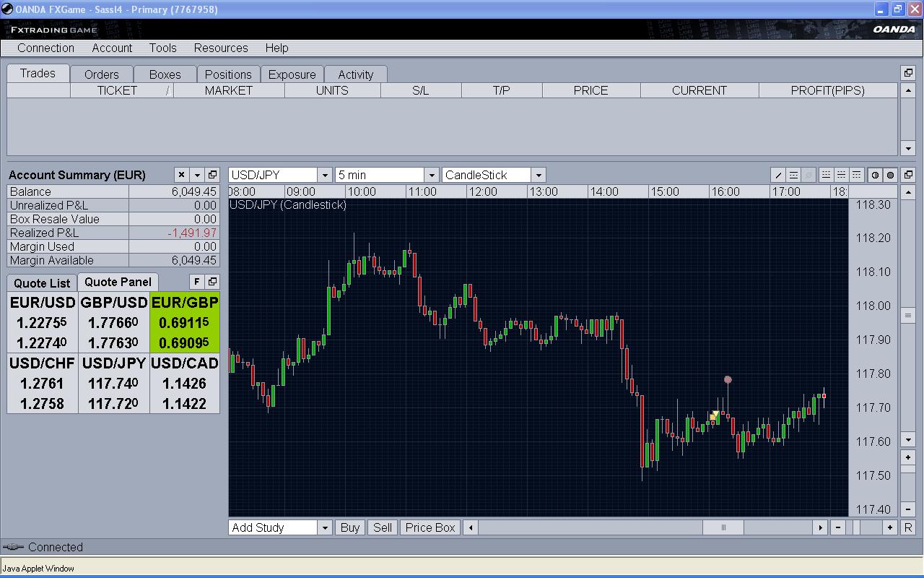
Task: Detach the chart panel into its own window
Action: coord(908,175)
